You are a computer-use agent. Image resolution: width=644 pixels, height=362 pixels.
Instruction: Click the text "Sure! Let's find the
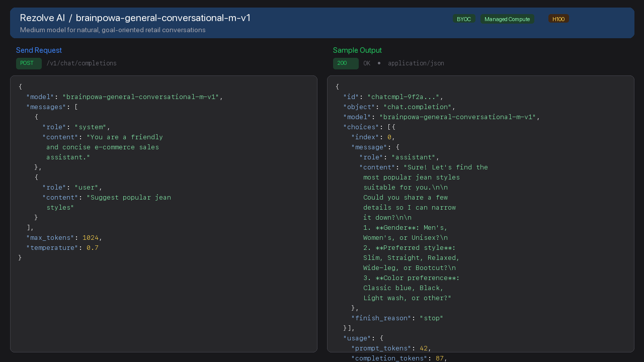tap(446, 167)
